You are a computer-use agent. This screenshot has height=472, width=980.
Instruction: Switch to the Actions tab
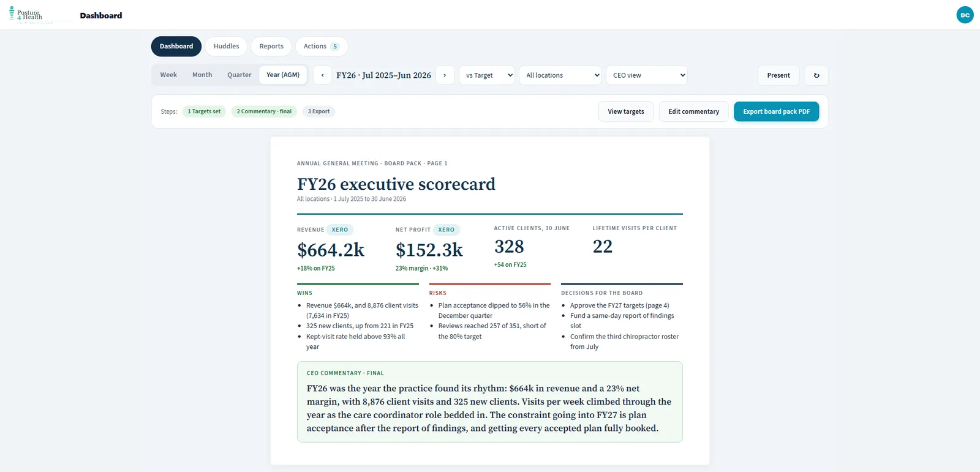(322, 47)
